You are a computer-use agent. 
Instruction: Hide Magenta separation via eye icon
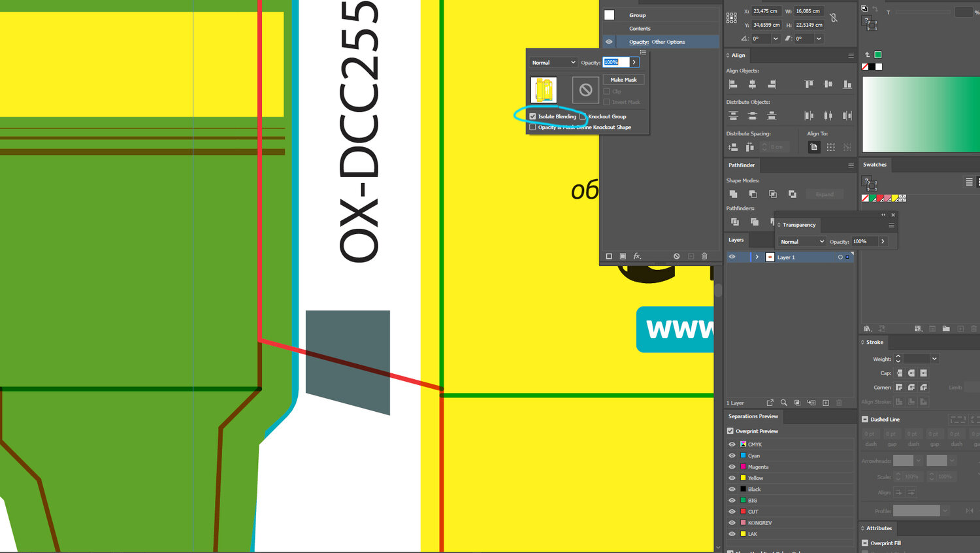[x=732, y=467]
